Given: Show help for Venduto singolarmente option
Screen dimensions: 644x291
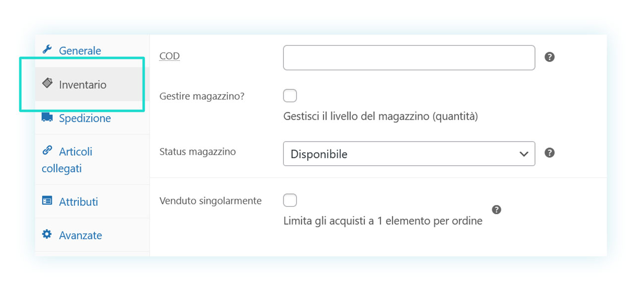Looking at the screenshot, I should click(496, 210).
